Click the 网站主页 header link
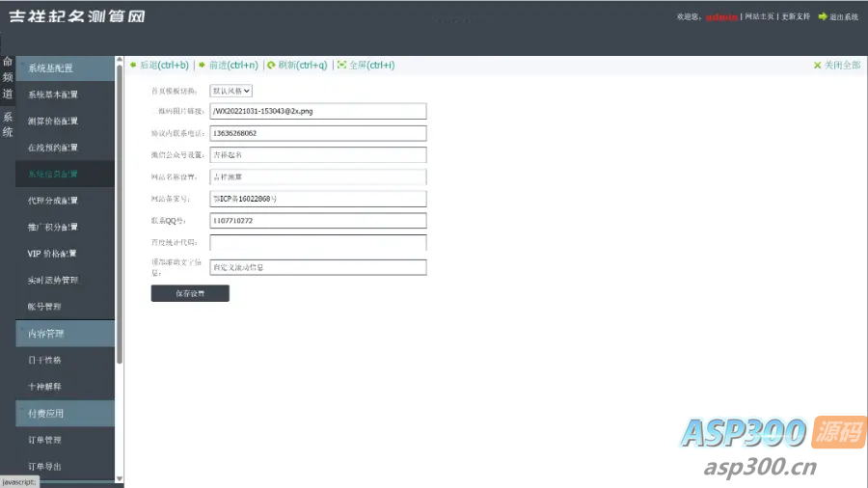Viewport: 868px width, 488px height. pyautogui.click(x=759, y=16)
